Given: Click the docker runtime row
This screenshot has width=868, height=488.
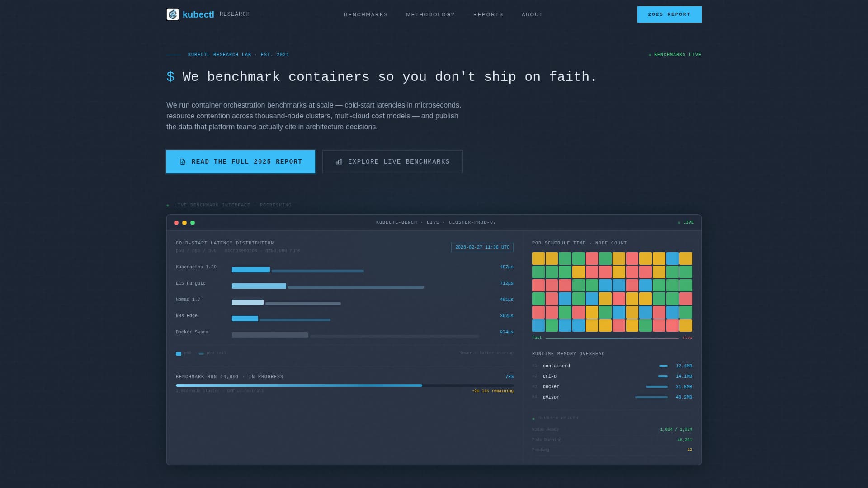Looking at the screenshot, I should pos(612,387).
